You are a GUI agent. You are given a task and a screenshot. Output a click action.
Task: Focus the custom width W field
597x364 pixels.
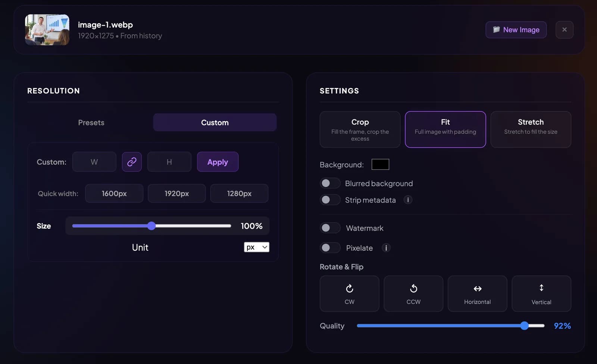coord(94,162)
